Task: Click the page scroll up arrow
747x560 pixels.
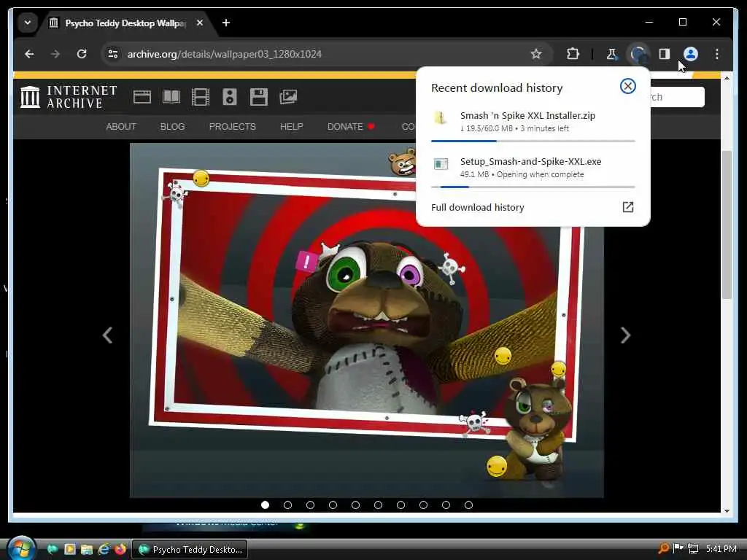Action: click(727, 78)
